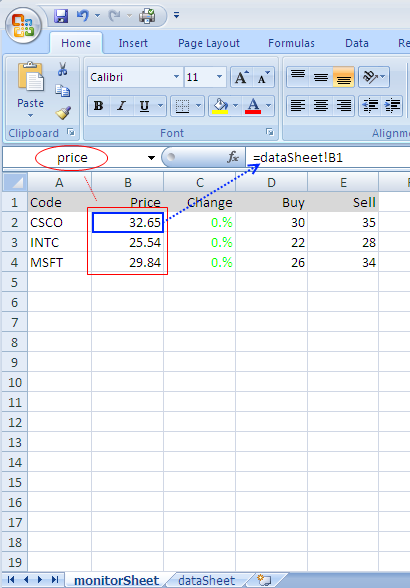The image size is (410, 588).
Task: Open the Undo history dropdown arrow
Action: click(98, 16)
